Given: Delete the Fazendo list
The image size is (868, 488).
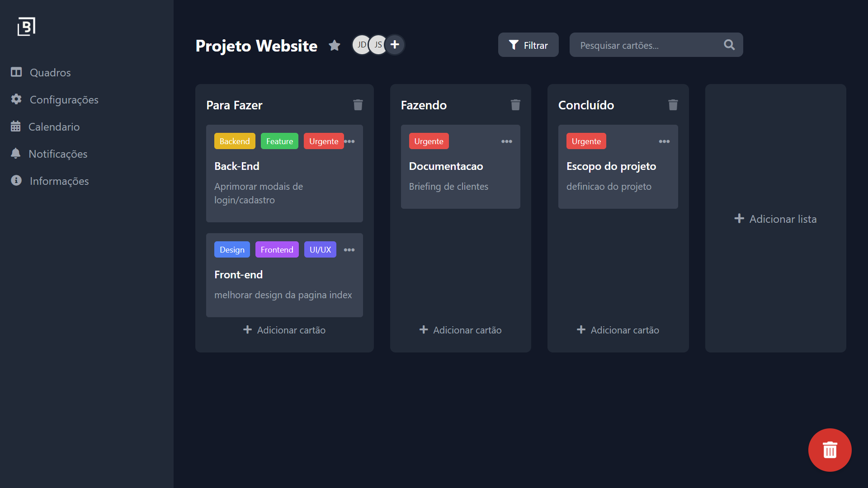Looking at the screenshot, I should [x=515, y=105].
